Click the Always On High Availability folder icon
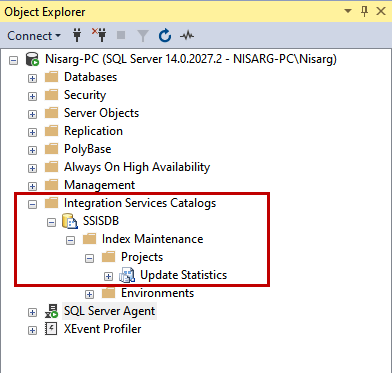This screenshot has height=373, width=392. [x=51, y=167]
